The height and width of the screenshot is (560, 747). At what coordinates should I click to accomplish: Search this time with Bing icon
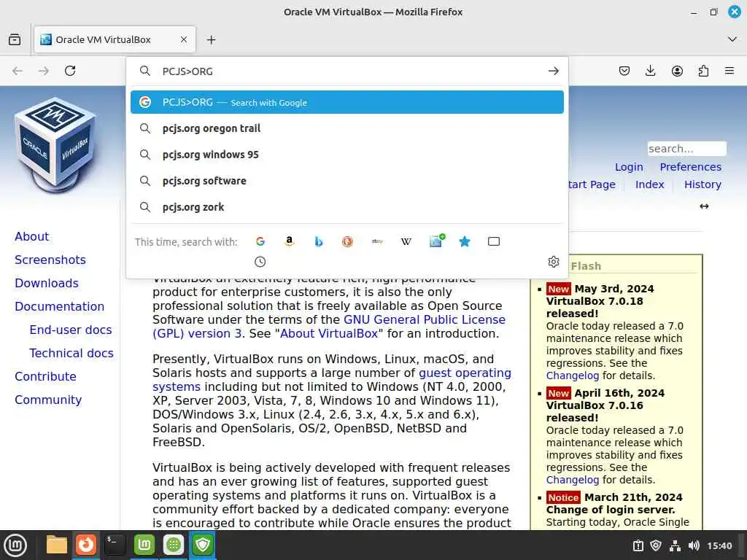[319, 241]
